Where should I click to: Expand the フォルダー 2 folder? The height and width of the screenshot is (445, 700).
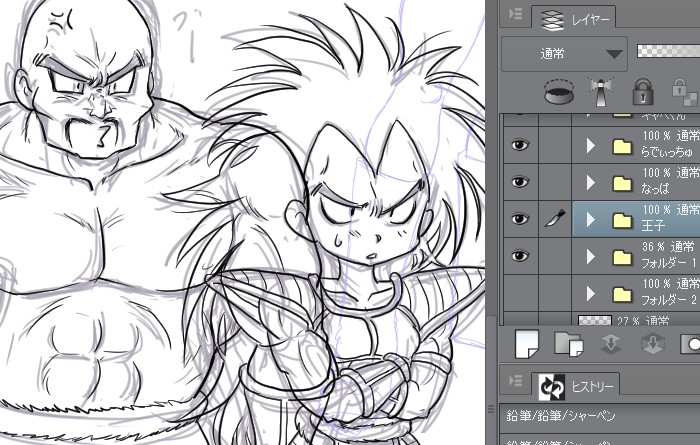(x=591, y=294)
